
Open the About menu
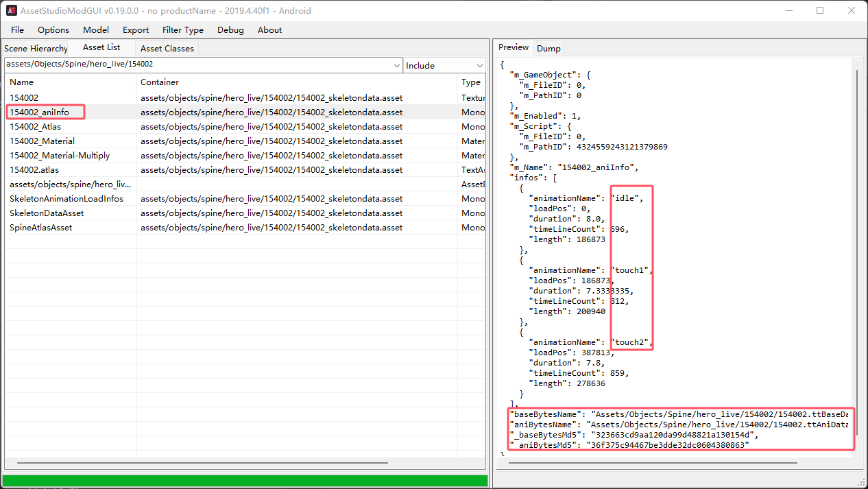269,29
